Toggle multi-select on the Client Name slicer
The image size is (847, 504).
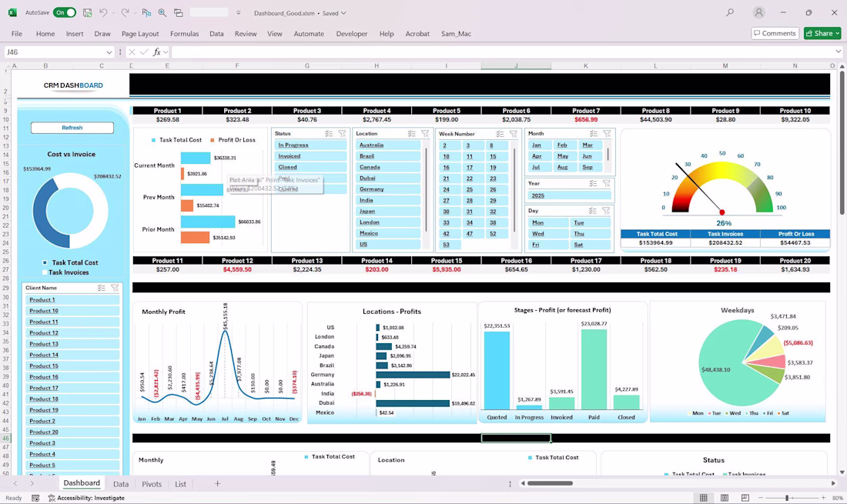(x=101, y=288)
